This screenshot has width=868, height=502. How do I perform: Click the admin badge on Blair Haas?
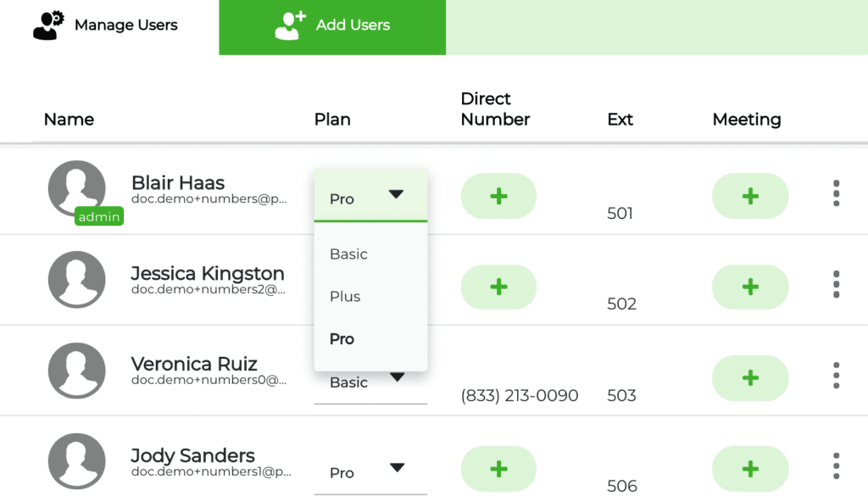[x=99, y=216]
